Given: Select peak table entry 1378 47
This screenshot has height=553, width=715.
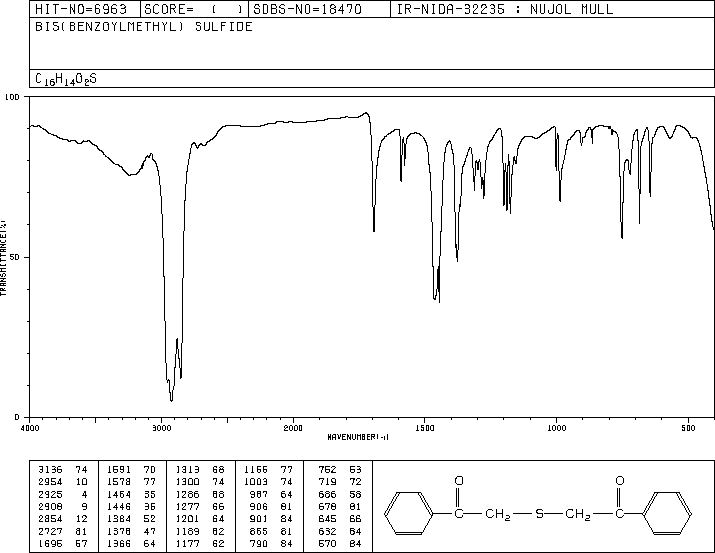Looking at the screenshot, I should (x=131, y=531).
